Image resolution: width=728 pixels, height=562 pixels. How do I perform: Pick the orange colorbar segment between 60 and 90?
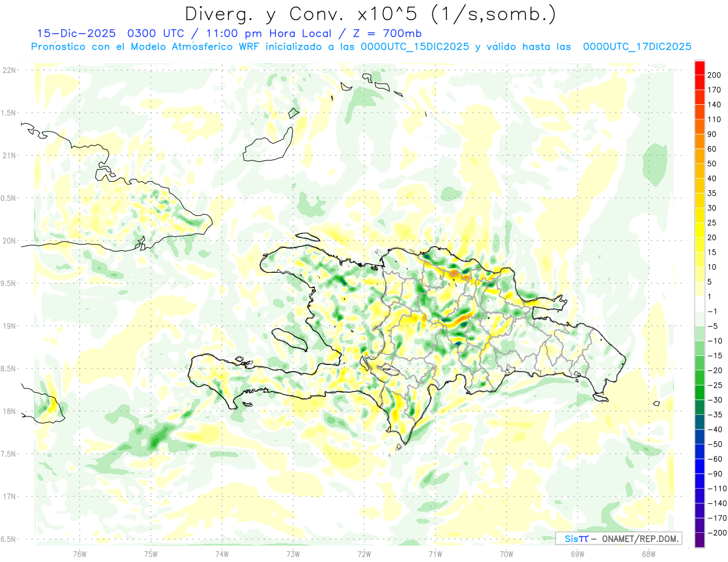click(699, 141)
